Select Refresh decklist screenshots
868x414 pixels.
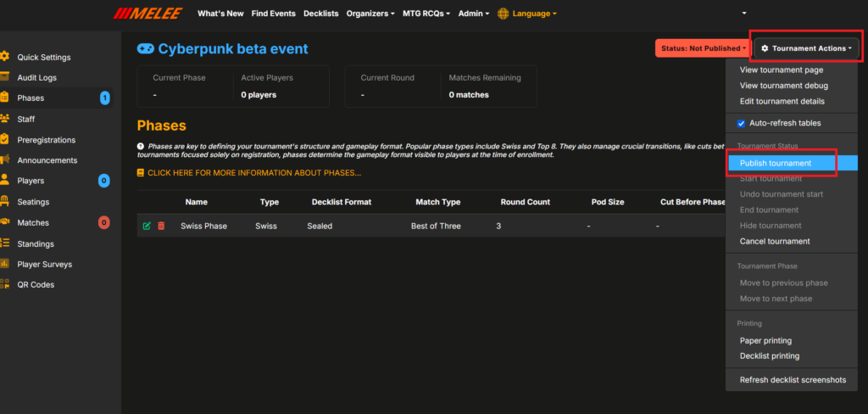(793, 379)
